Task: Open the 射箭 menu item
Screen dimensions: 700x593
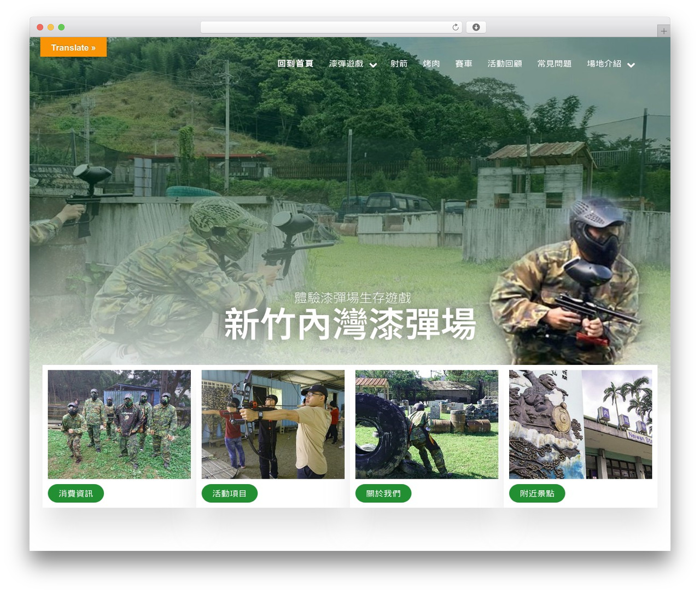Action: tap(399, 63)
